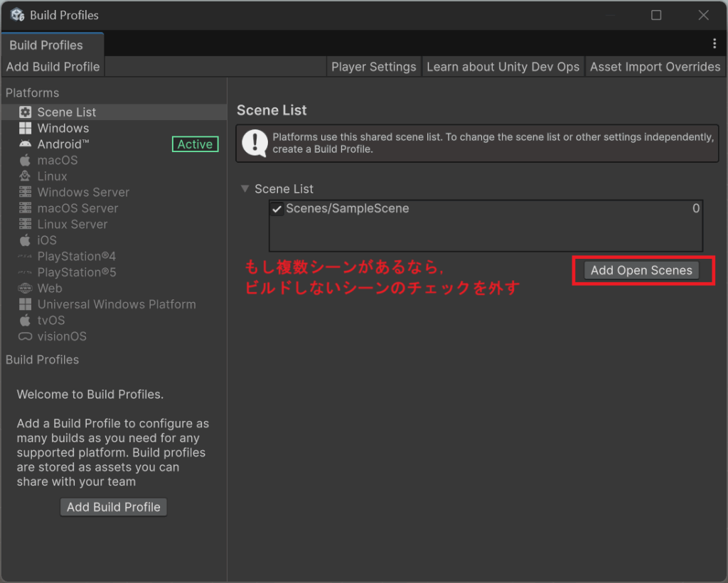Click the Scenes/SampleScene entry text
This screenshot has width=728, height=583.
[x=347, y=208]
